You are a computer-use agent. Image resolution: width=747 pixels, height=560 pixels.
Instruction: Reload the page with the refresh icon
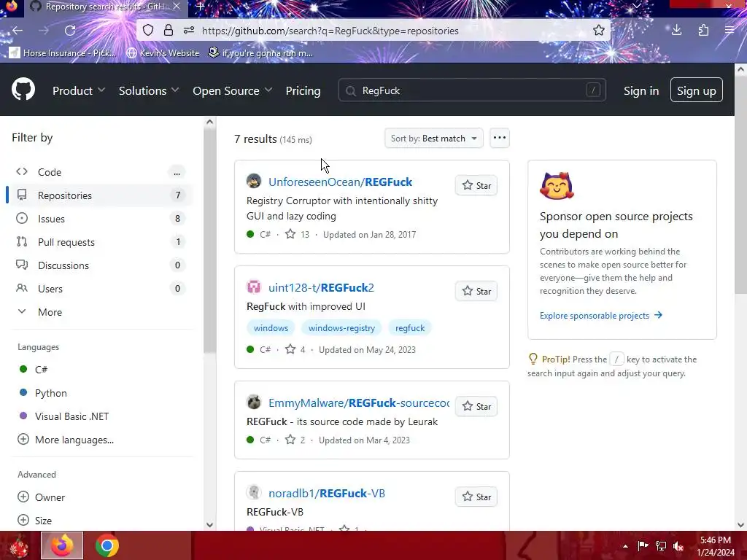pyautogui.click(x=70, y=31)
